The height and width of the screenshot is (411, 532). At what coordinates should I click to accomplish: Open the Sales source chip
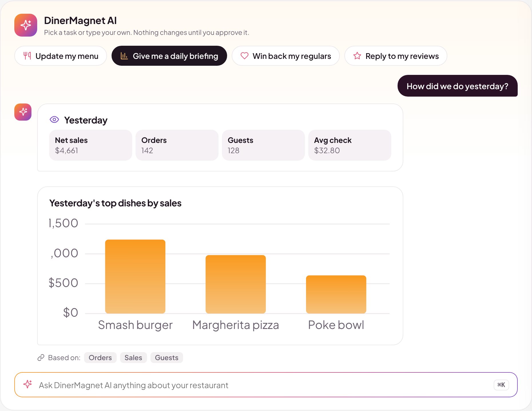pos(133,358)
